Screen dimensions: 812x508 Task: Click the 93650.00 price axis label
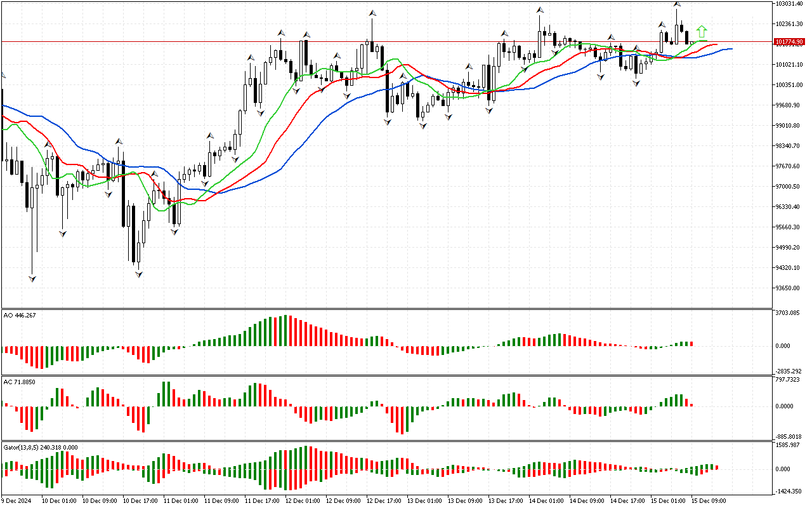pos(789,288)
